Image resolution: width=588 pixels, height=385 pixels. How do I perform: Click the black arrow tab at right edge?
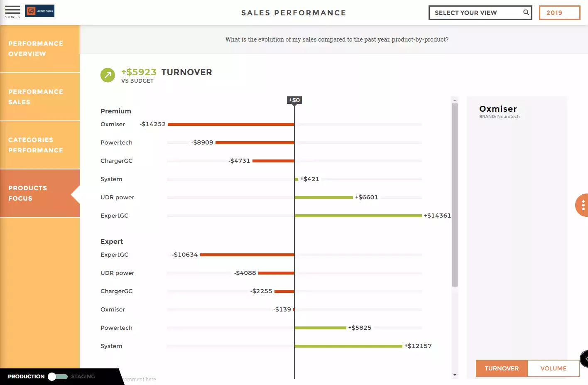point(585,359)
